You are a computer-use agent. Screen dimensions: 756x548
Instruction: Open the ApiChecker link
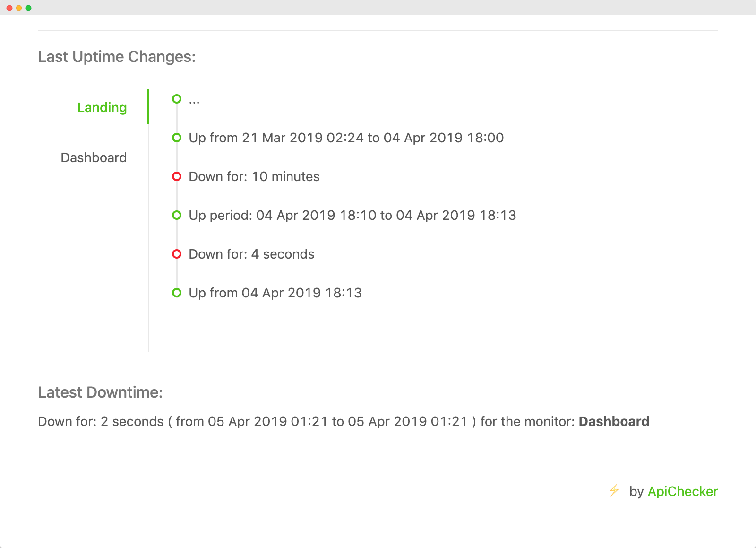682,492
